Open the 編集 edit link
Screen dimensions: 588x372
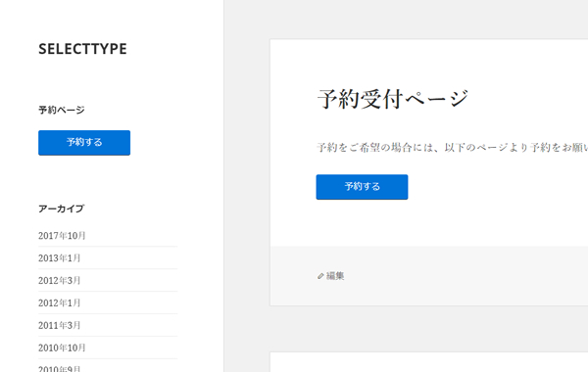point(335,276)
